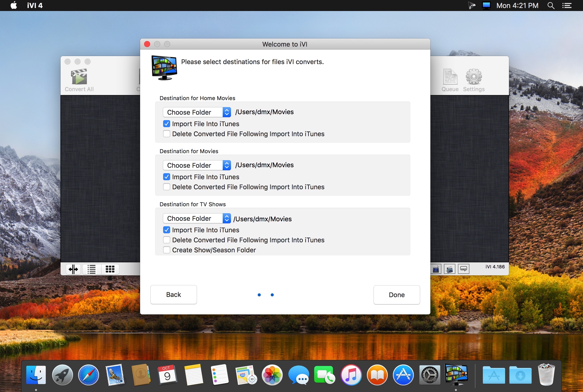583x392 pixels.
Task: Open Choose Folder dropdown for TV Shows
Action: click(x=197, y=218)
